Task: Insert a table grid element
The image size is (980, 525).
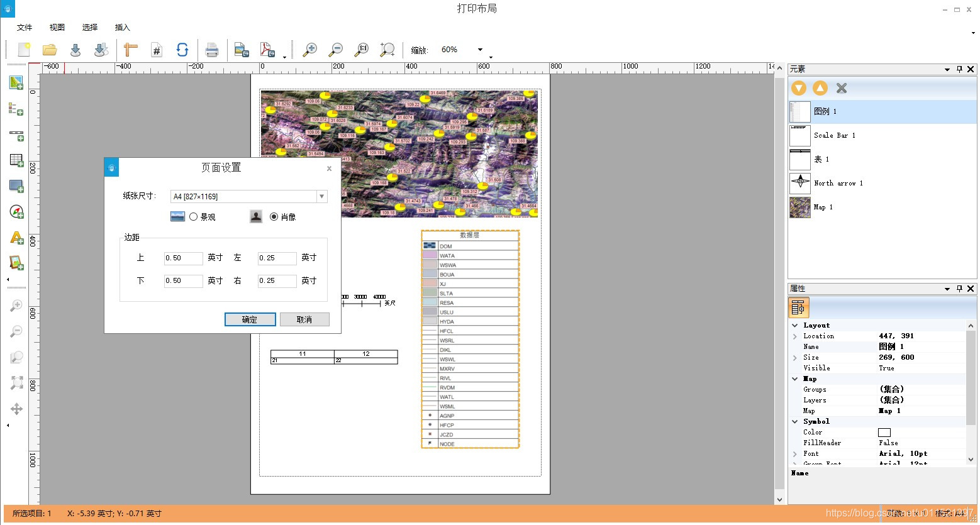Action: (x=16, y=160)
